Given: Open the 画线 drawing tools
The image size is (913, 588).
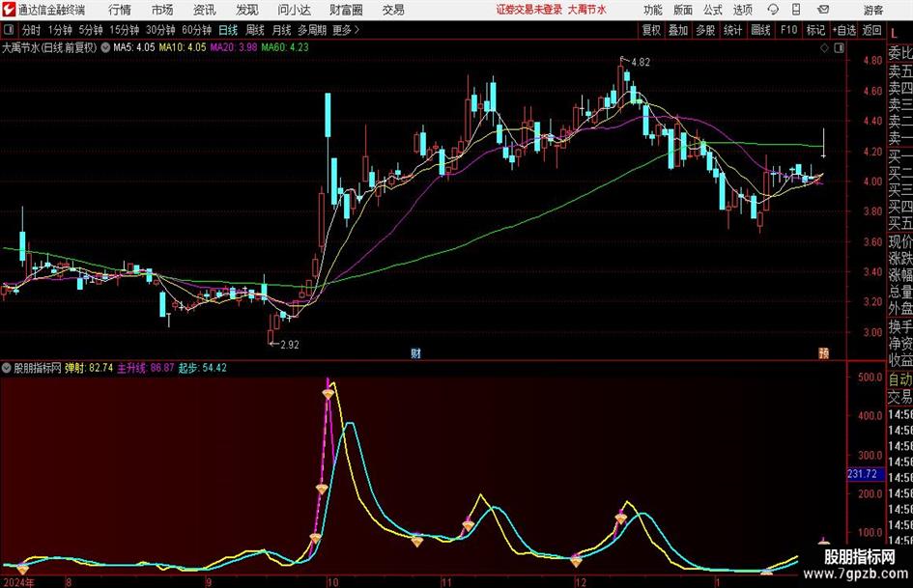Looking at the screenshot, I should click(x=760, y=30).
